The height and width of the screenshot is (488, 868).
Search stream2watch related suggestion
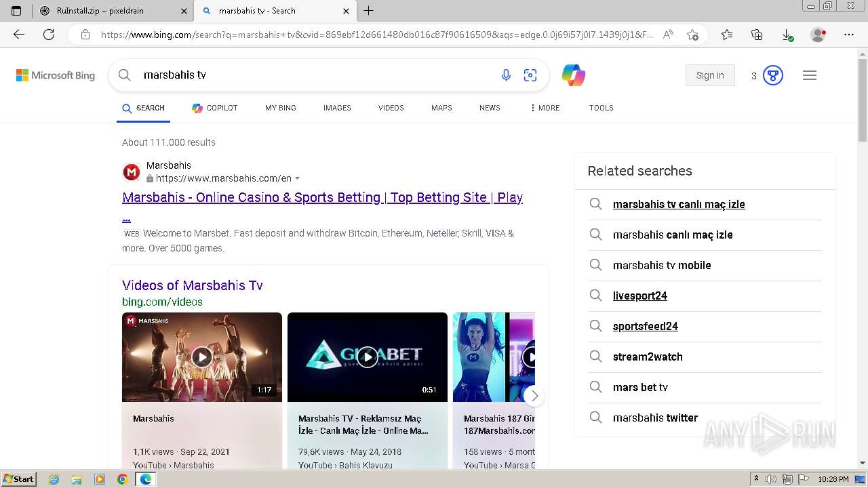pyautogui.click(x=648, y=357)
